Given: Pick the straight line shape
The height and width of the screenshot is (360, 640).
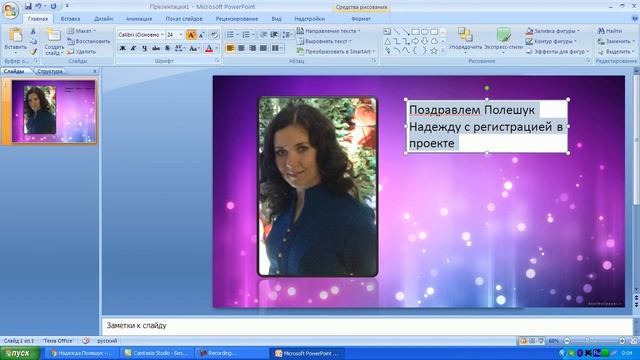Looking at the screenshot, I should tap(396, 31).
